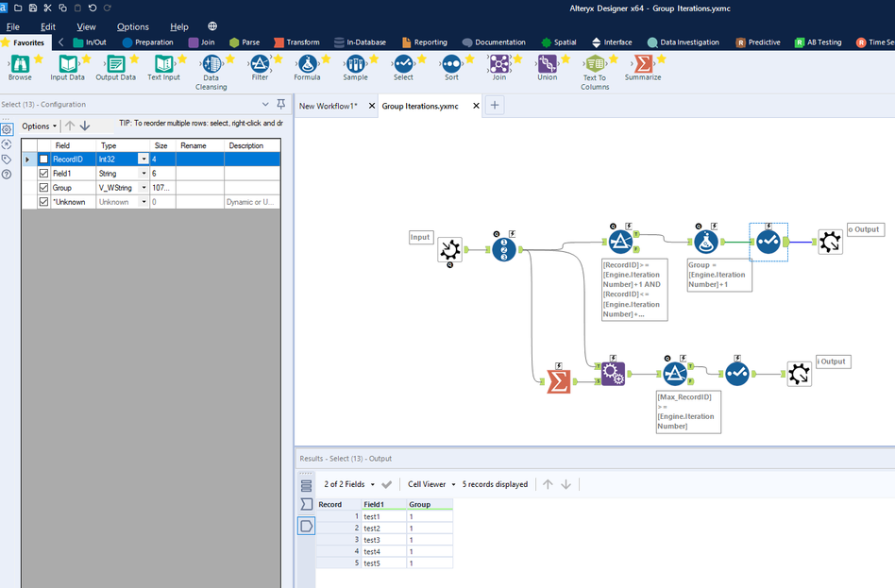Select the Summarize tool in palette
This screenshot has width=895, height=588.
(x=643, y=68)
